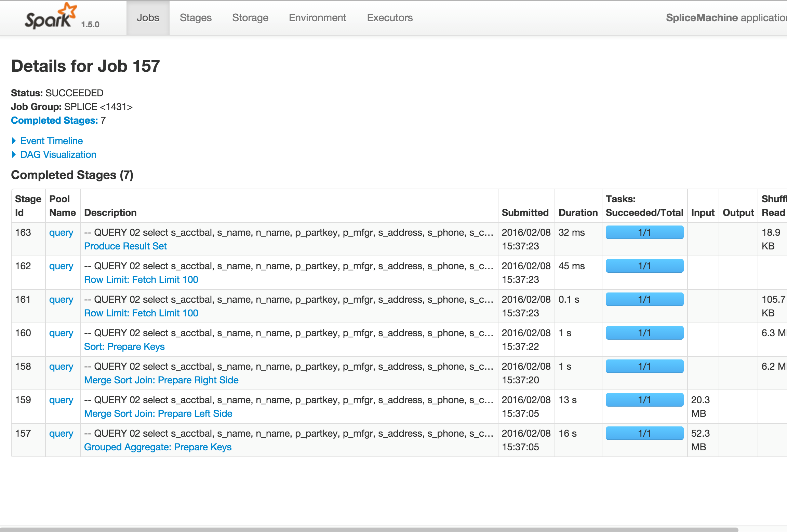Click the SpliceMachine application title
787x532 pixels.
click(x=726, y=18)
